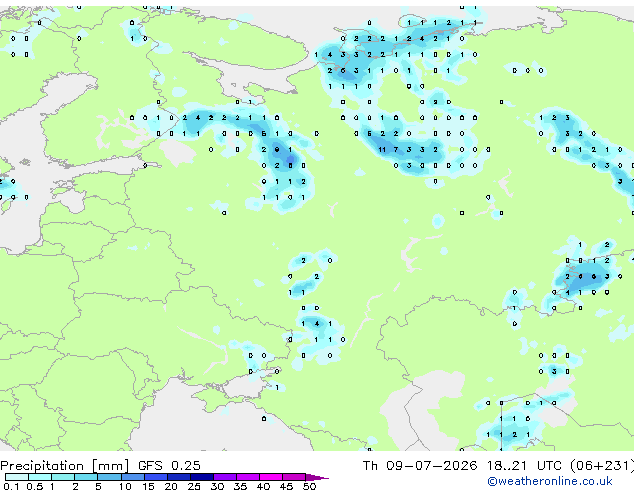Click the 'GFS 0.25' model label
Screen dimensions: 634x490
point(169,466)
